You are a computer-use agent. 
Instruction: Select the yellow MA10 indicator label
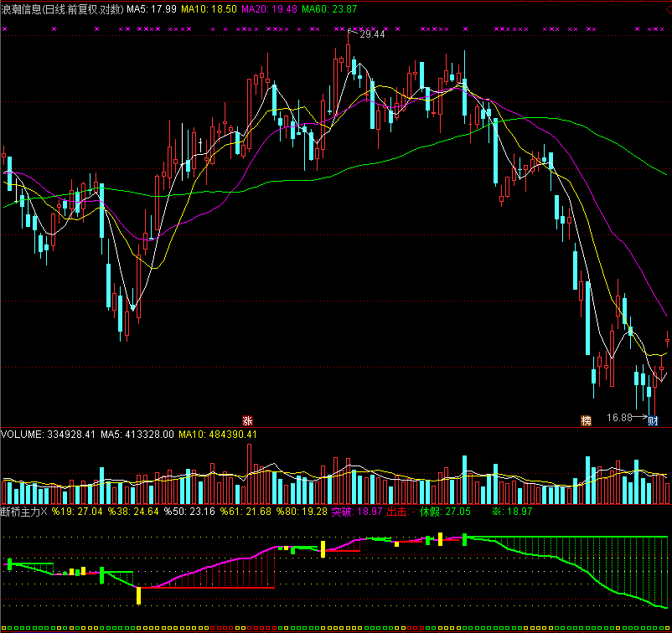pos(209,9)
